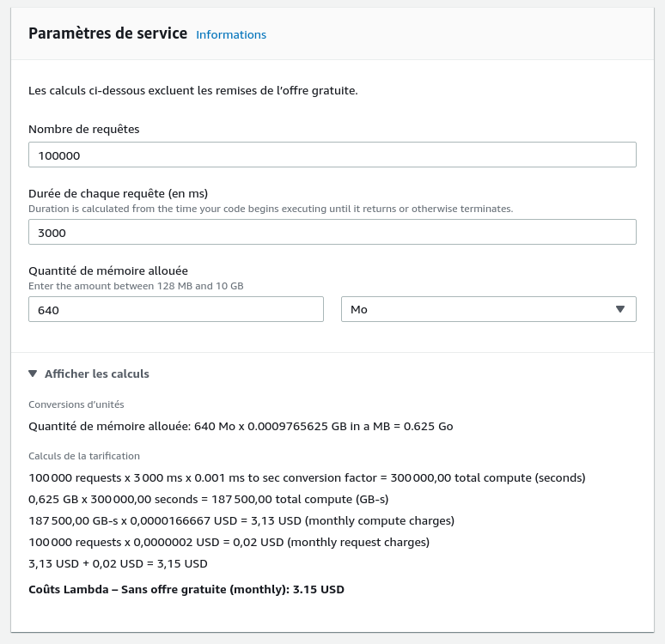Select the memory amount field showing 640
This screenshot has height=644, width=665.
click(175, 309)
